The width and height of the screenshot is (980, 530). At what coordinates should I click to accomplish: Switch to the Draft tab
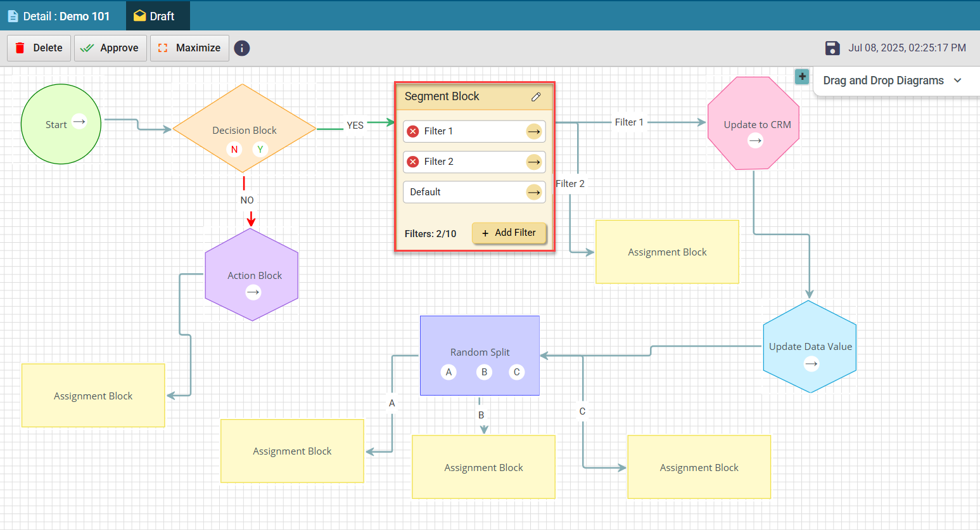[x=158, y=16]
